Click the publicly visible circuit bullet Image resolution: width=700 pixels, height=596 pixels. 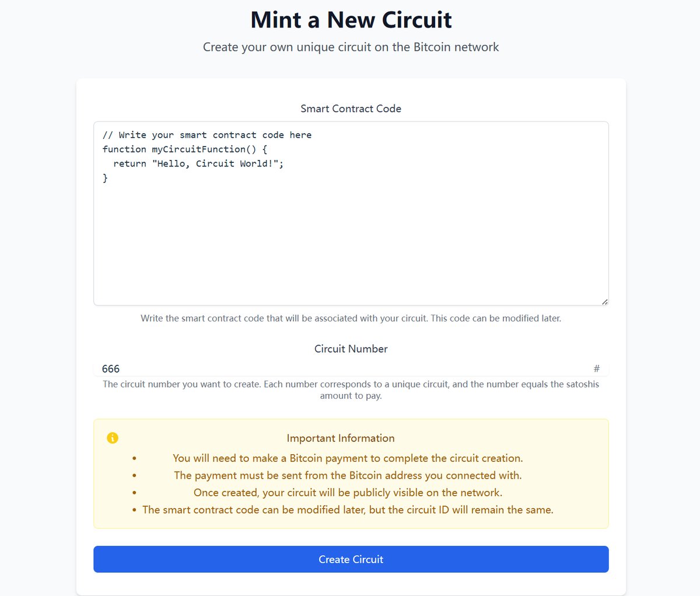pyautogui.click(x=348, y=493)
